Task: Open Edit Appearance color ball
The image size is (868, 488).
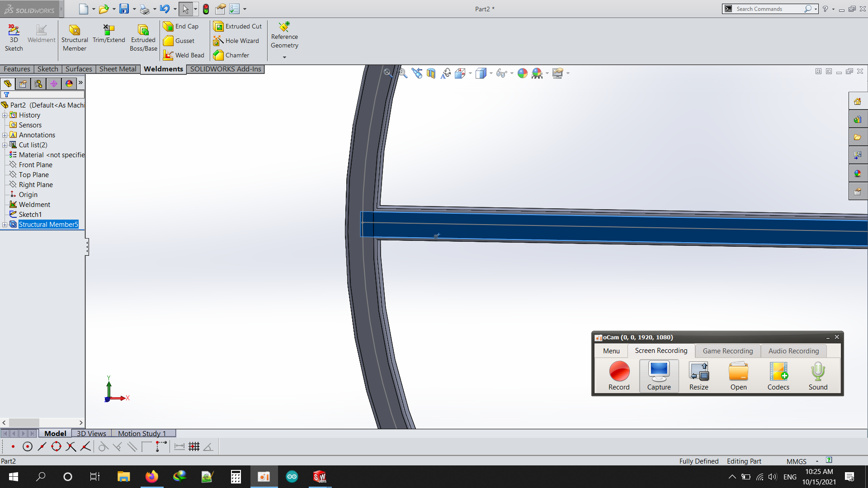Action: point(523,73)
